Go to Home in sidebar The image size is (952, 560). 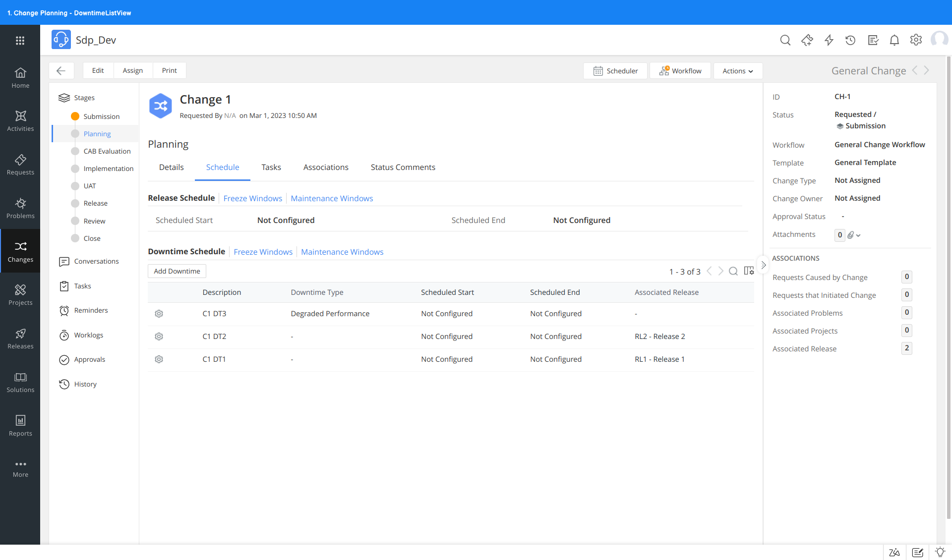tap(20, 78)
